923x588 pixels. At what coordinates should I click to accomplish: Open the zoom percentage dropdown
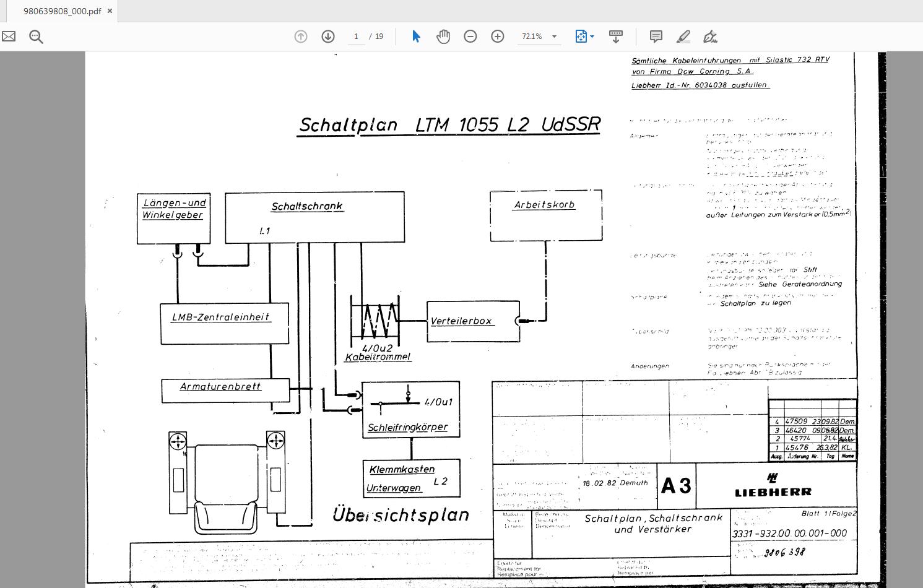(554, 36)
